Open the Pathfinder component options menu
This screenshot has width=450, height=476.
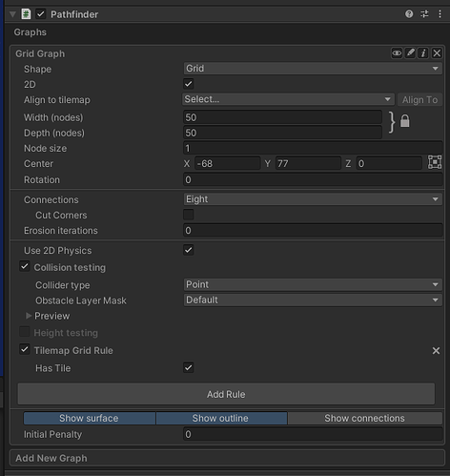click(440, 14)
